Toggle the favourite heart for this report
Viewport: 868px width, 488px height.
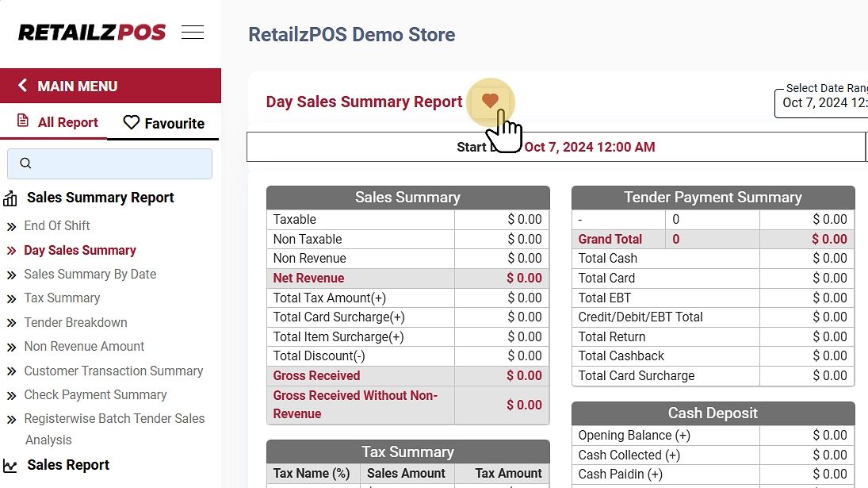pos(490,101)
